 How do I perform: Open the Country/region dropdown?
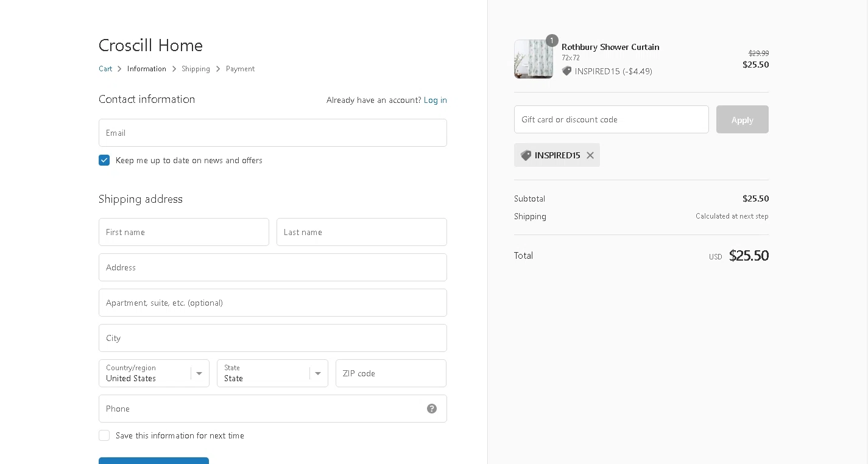[154, 373]
